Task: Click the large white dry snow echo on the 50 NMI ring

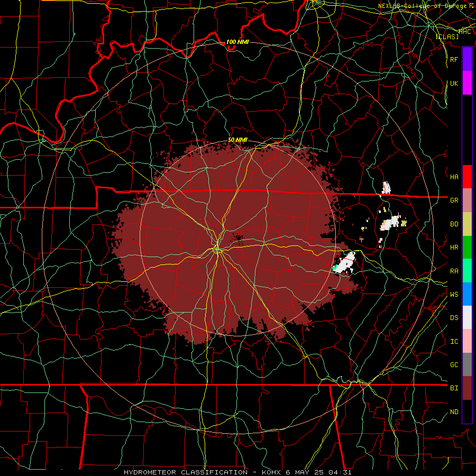Action: pos(344,262)
